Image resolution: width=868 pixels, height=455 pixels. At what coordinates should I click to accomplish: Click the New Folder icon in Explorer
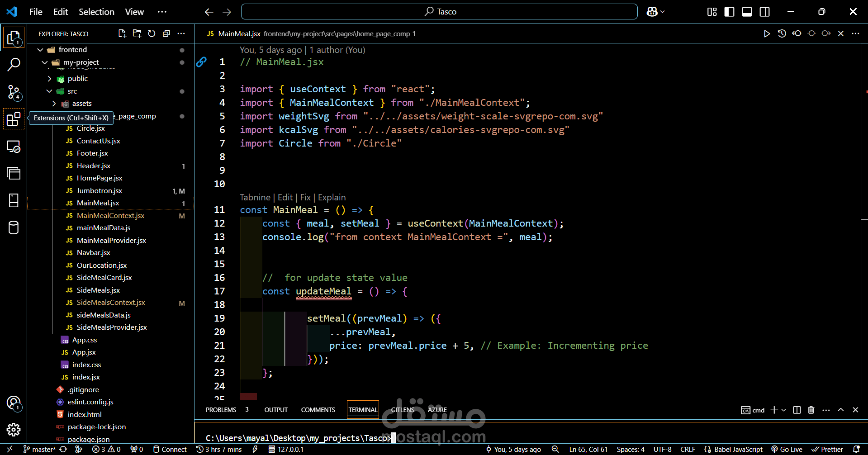(x=137, y=33)
